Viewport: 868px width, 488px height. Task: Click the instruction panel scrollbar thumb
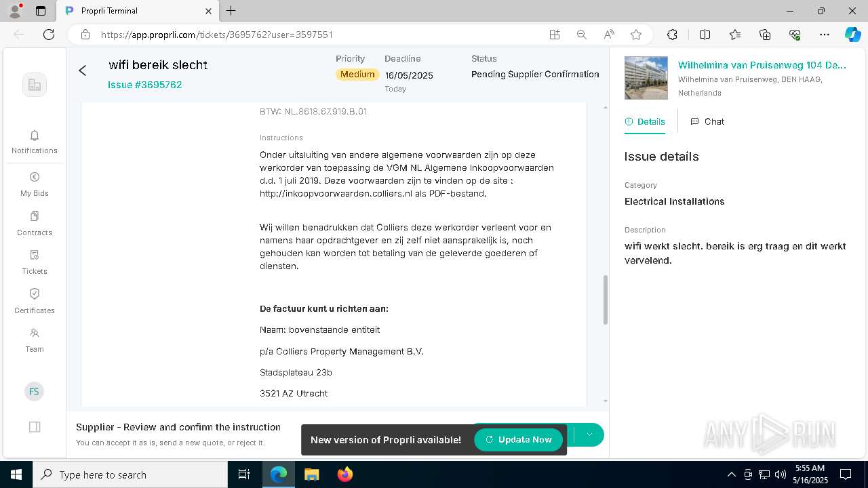click(606, 300)
